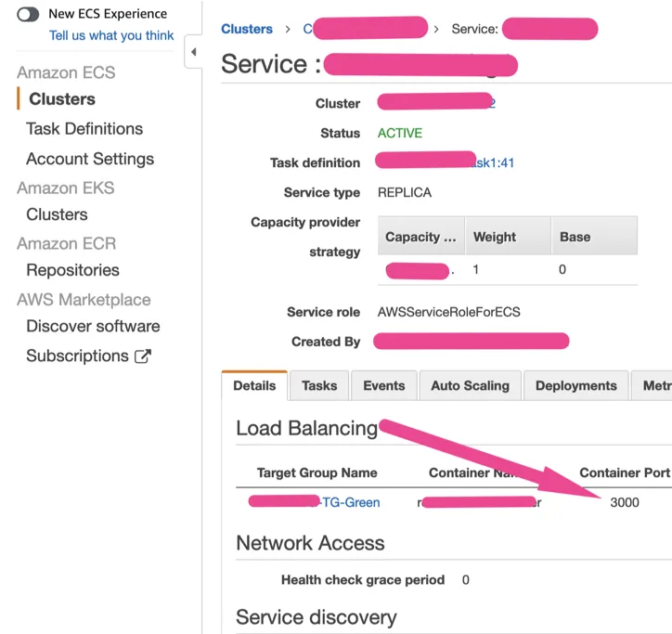Click the Container Port value 3000
Screen dimensions: 672x634
[625, 502]
